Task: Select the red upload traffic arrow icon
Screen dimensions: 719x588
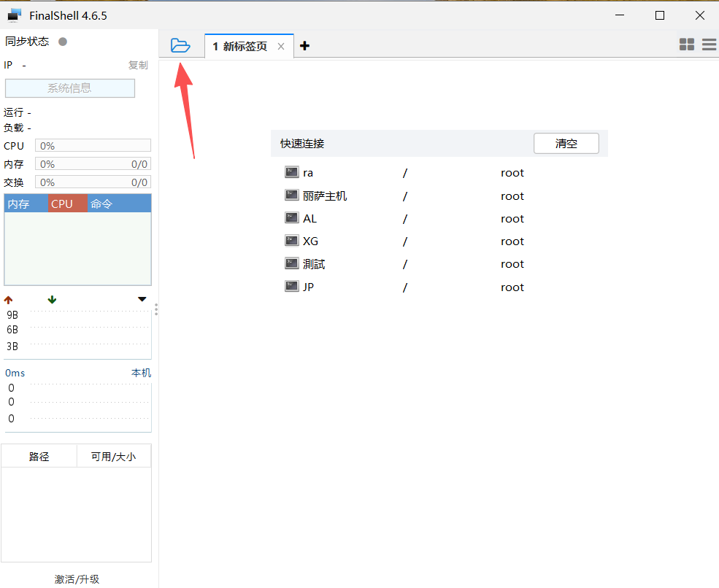Action: pyautogui.click(x=8, y=299)
